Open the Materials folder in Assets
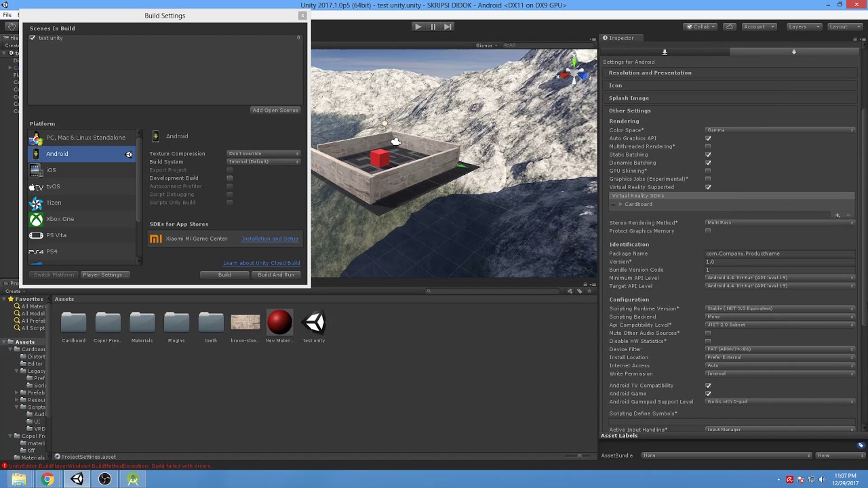The height and width of the screenshot is (488, 868). 142,323
